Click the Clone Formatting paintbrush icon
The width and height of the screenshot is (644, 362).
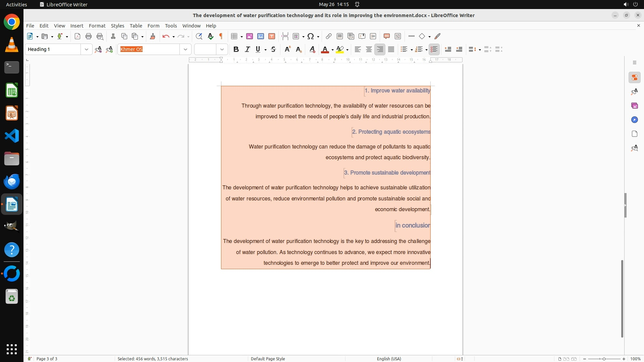pos(153,36)
